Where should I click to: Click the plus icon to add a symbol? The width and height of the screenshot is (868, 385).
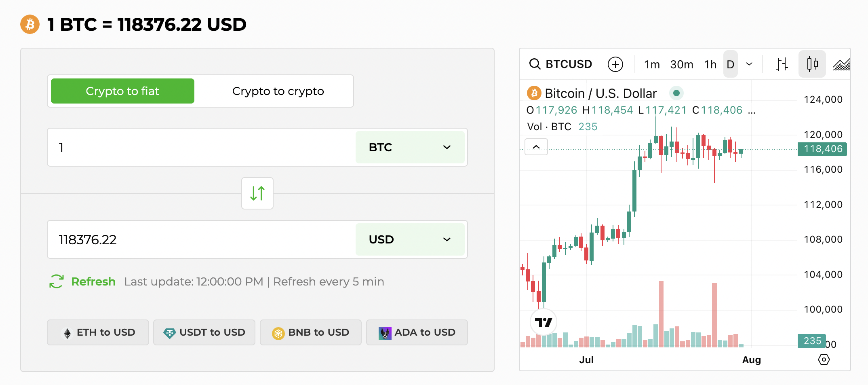click(x=615, y=64)
